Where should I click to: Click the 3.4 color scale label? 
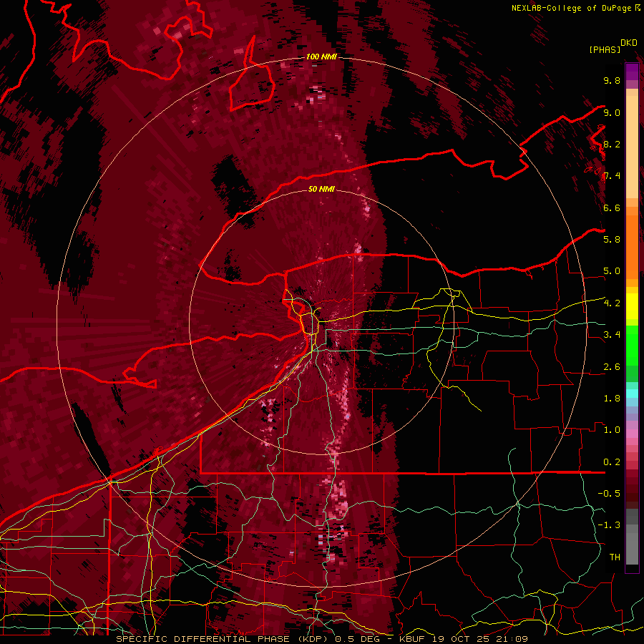click(x=612, y=335)
